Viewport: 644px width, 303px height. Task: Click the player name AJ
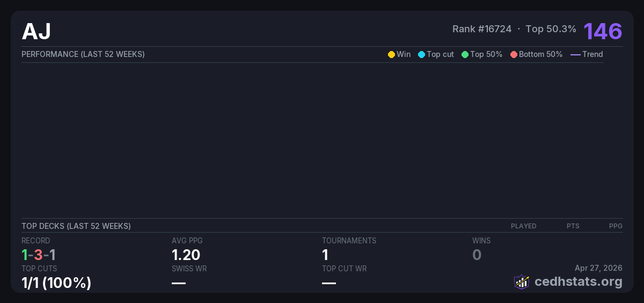36,31
